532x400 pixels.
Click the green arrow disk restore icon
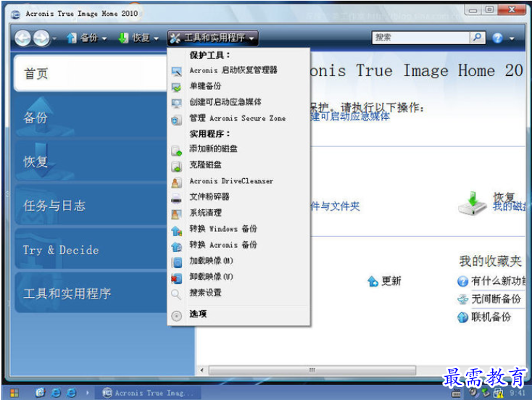473,204
